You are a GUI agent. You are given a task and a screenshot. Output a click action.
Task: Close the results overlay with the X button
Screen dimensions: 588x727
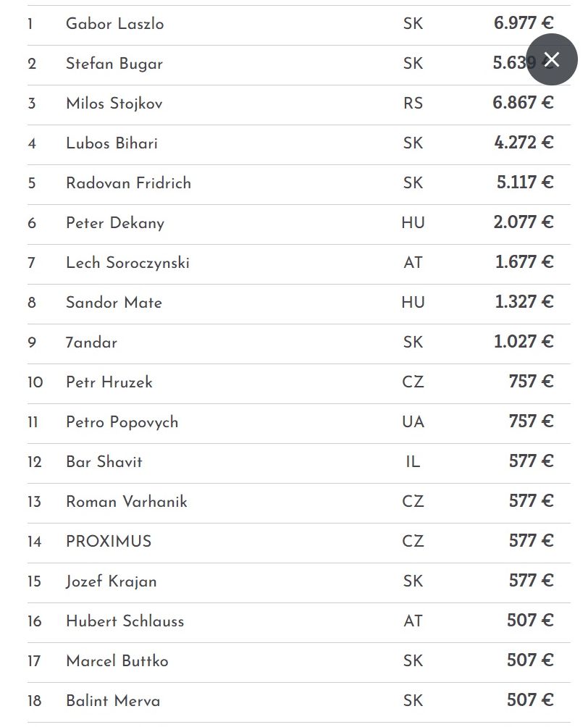click(551, 59)
